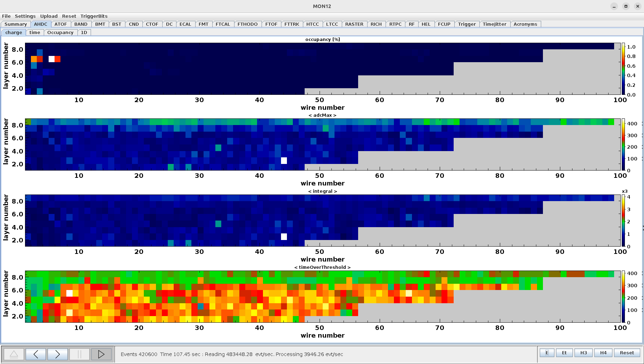Open the RF tab
644x364 pixels.
(412, 24)
